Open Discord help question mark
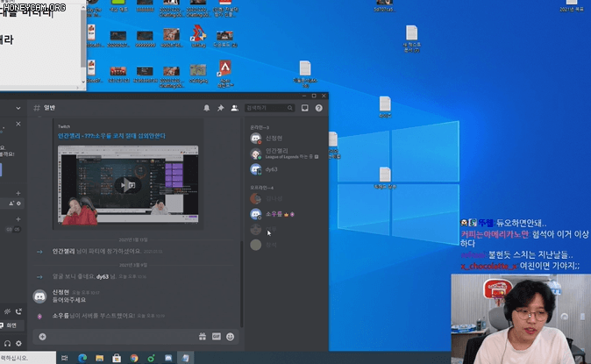This screenshot has height=364, width=591. click(x=319, y=108)
